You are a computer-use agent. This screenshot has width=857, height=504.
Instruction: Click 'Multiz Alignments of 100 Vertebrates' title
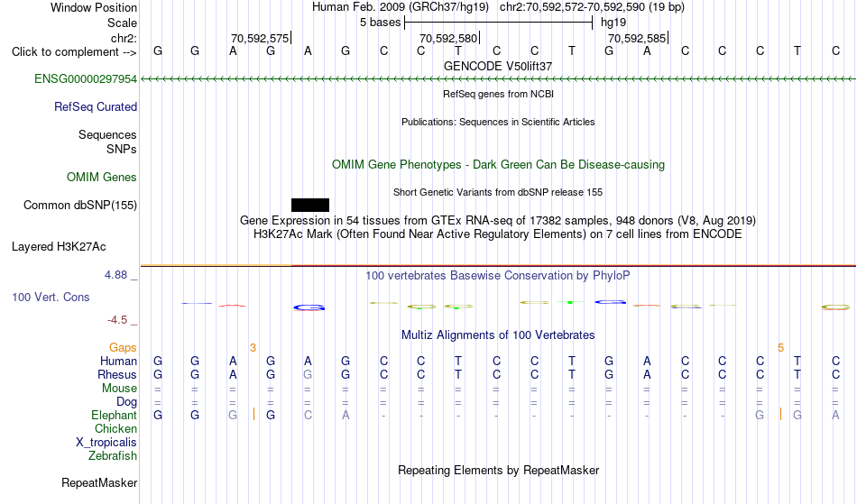pos(498,334)
